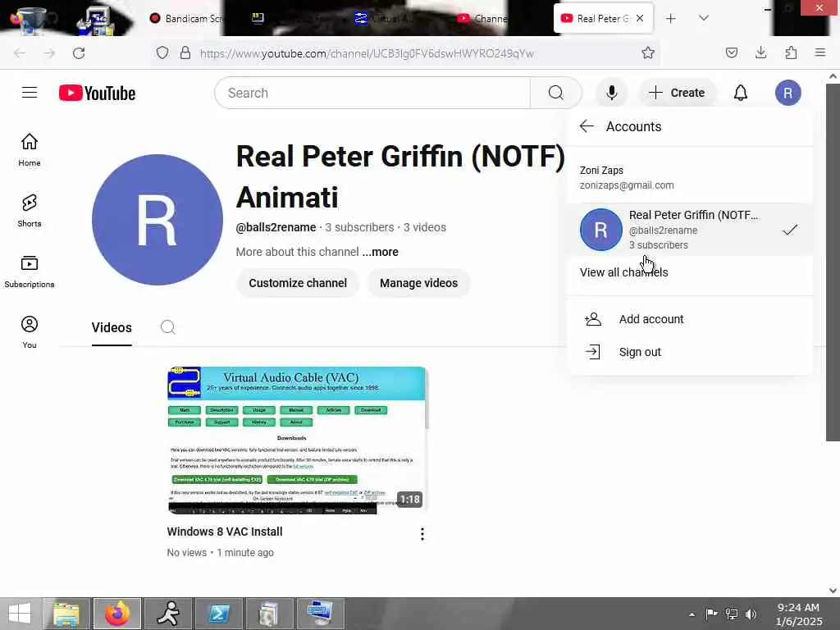Viewport: 840px width, 630px height.
Task: Show site security lock info
Action: [185, 53]
